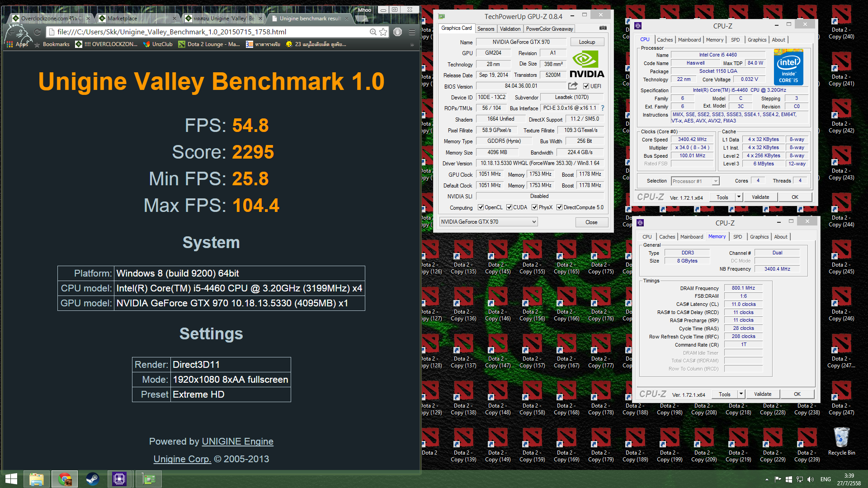Screen dimensions: 868x488
Task: Switch to the Mainboard tab in CPU-Z
Action: pos(689,40)
